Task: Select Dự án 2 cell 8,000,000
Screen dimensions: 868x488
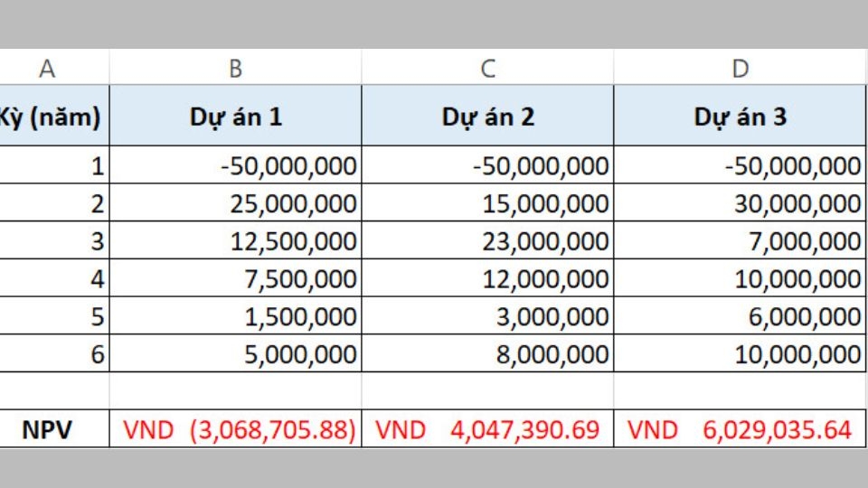Action: tap(487, 353)
